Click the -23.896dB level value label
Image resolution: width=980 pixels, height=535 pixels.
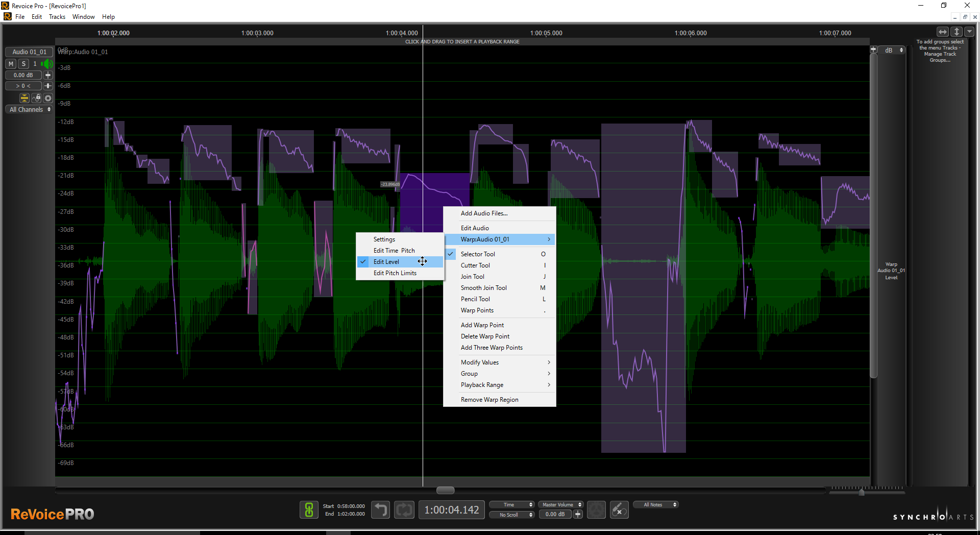click(390, 184)
